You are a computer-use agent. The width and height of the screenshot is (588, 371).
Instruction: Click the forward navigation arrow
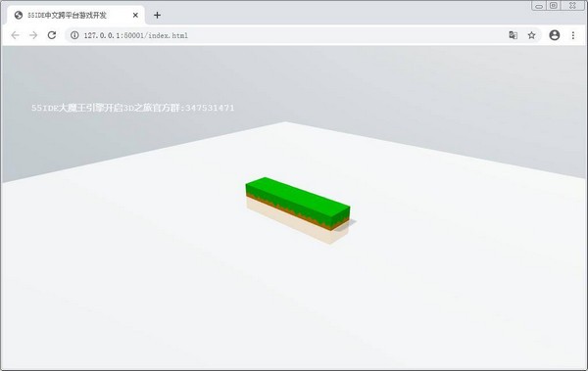pos(33,35)
